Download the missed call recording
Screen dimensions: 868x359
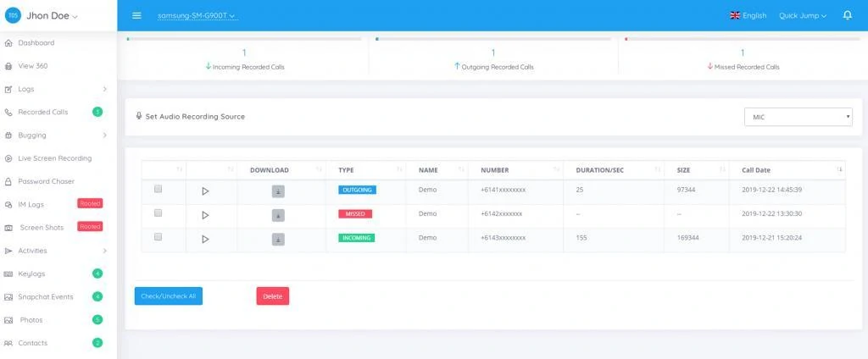point(278,215)
